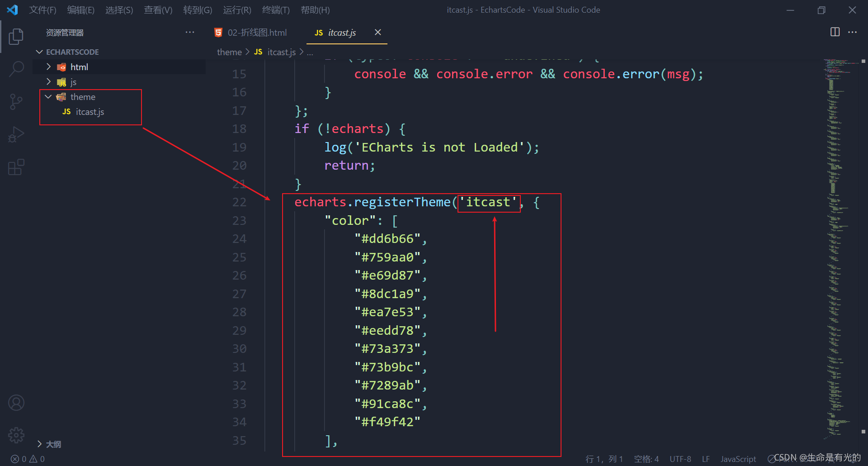The height and width of the screenshot is (466, 868).
Task: Collapse the ECHARTSCODE root section
Action: coord(40,52)
